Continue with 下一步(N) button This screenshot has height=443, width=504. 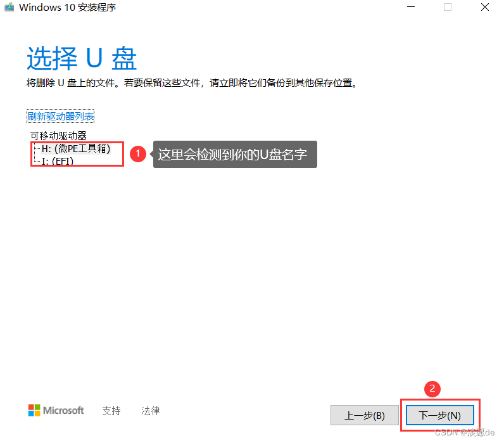pos(439,415)
